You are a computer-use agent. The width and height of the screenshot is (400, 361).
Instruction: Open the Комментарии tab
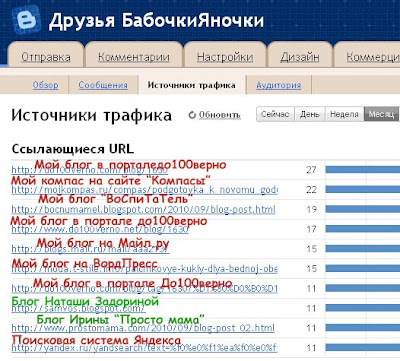pyautogui.click(x=134, y=57)
